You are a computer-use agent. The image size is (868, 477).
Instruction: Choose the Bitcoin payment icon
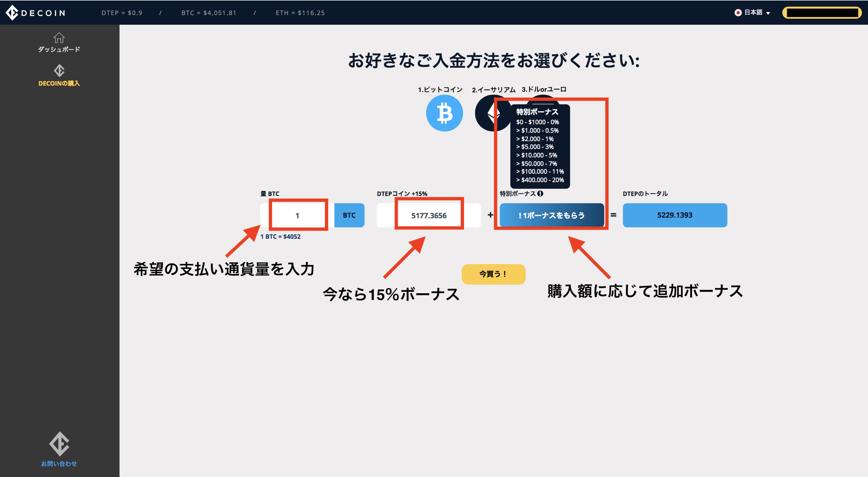[445, 113]
